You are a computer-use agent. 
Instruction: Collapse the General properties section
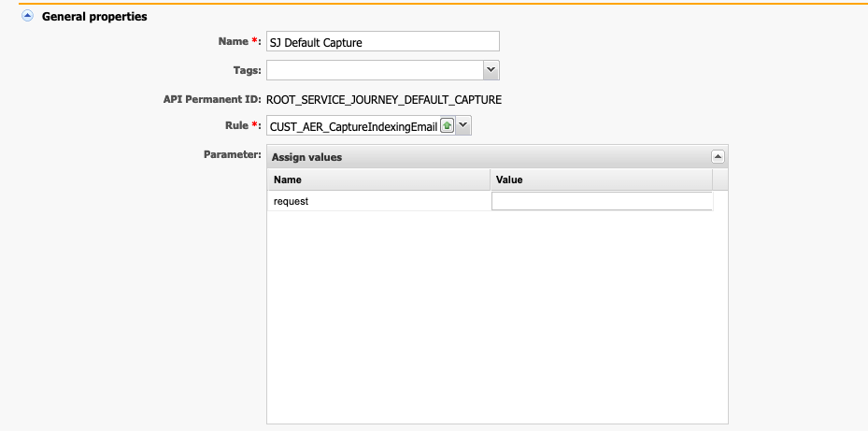[x=27, y=16]
